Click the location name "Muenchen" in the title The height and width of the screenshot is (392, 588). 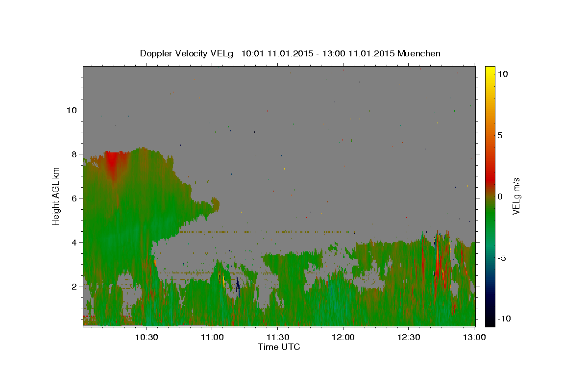(419, 53)
